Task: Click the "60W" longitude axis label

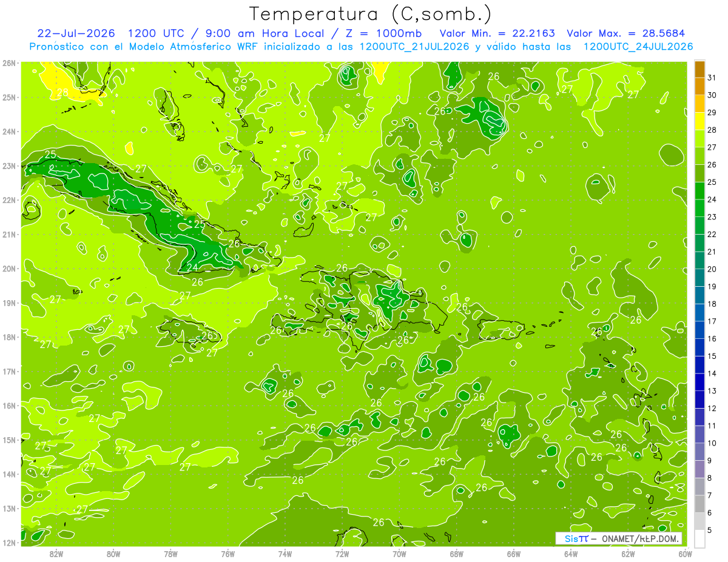Action: pyautogui.click(x=686, y=554)
